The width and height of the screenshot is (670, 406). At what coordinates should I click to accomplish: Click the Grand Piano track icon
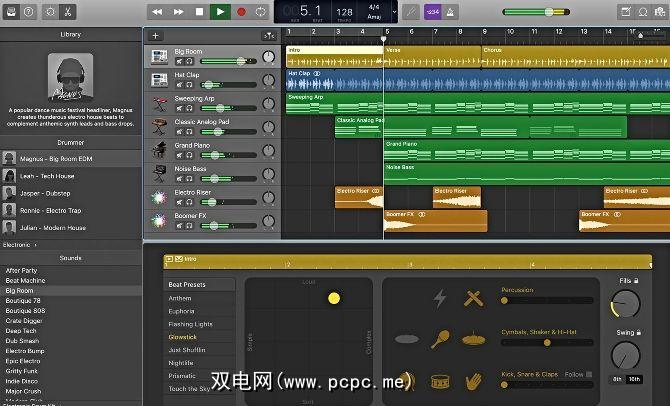click(159, 150)
